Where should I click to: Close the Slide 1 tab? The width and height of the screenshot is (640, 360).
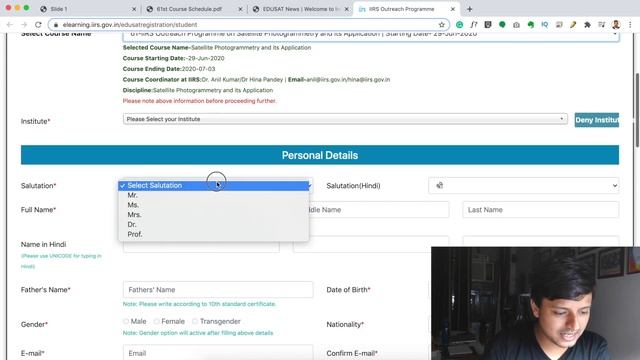(x=134, y=9)
